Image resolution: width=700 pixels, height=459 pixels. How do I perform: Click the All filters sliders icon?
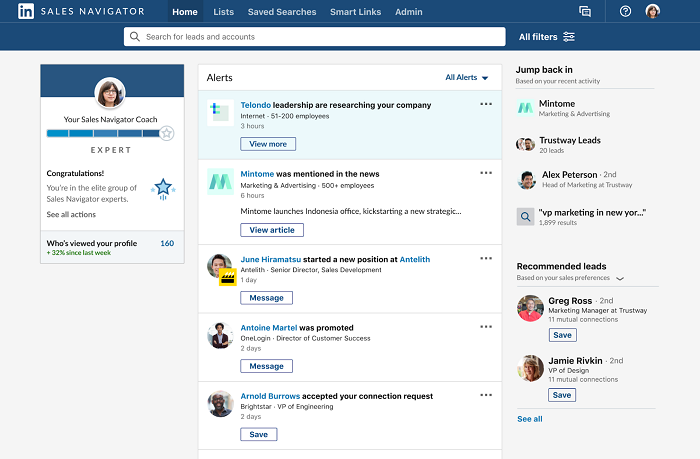(569, 37)
